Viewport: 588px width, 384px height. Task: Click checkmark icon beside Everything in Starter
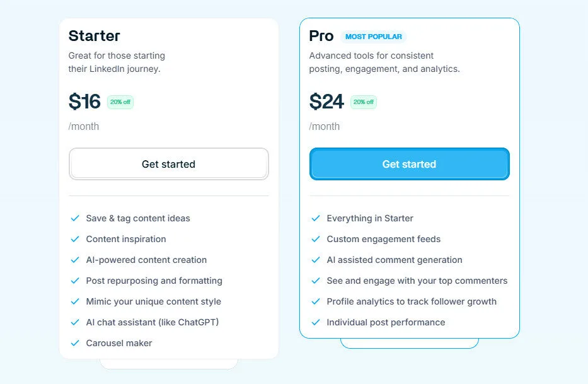(x=316, y=218)
